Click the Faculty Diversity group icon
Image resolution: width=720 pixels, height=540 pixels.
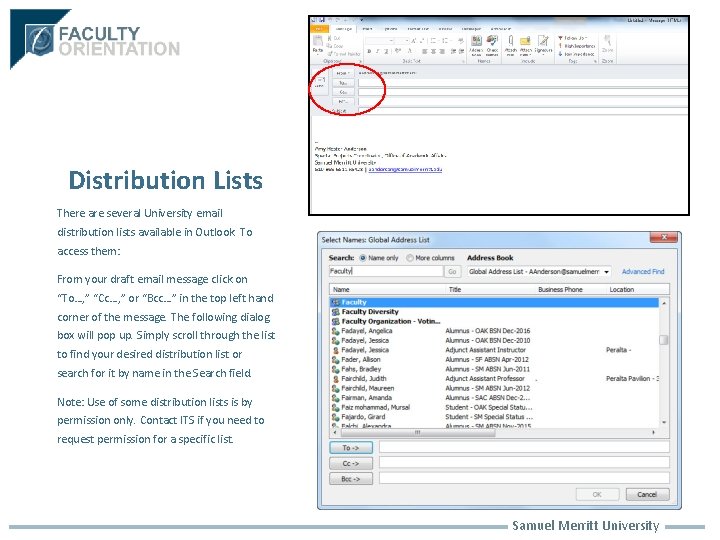(x=335, y=312)
